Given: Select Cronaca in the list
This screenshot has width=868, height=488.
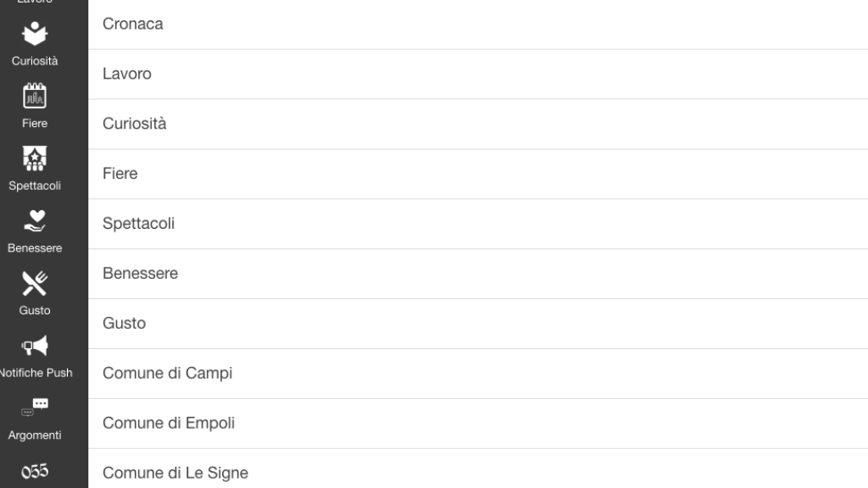Looking at the screenshot, I should pyautogui.click(x=478, y=25).
